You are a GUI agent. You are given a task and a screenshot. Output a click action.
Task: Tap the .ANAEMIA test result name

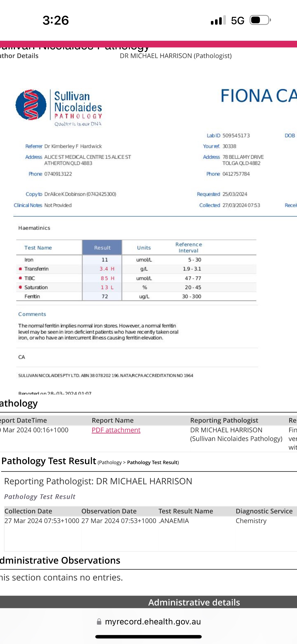click(x=174, y=521)
